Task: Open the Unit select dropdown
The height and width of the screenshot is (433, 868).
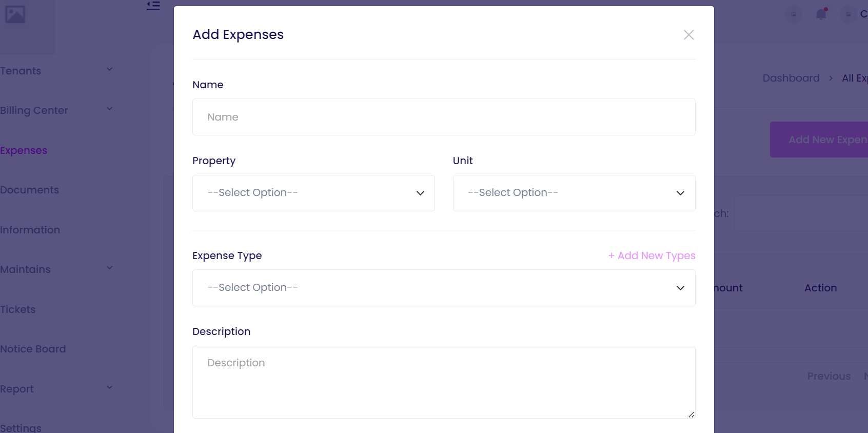Action: (574, 193)
